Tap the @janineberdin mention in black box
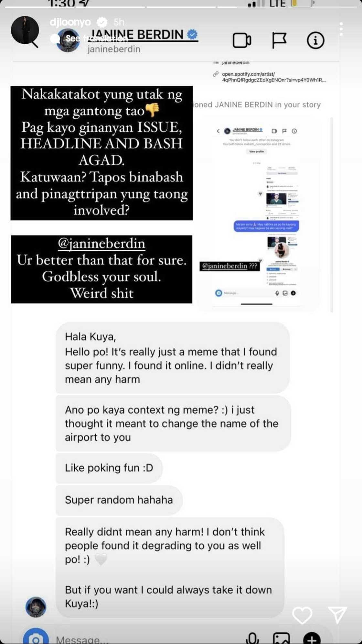The width and height of the screenshot is (362, 644). point(101,243)
